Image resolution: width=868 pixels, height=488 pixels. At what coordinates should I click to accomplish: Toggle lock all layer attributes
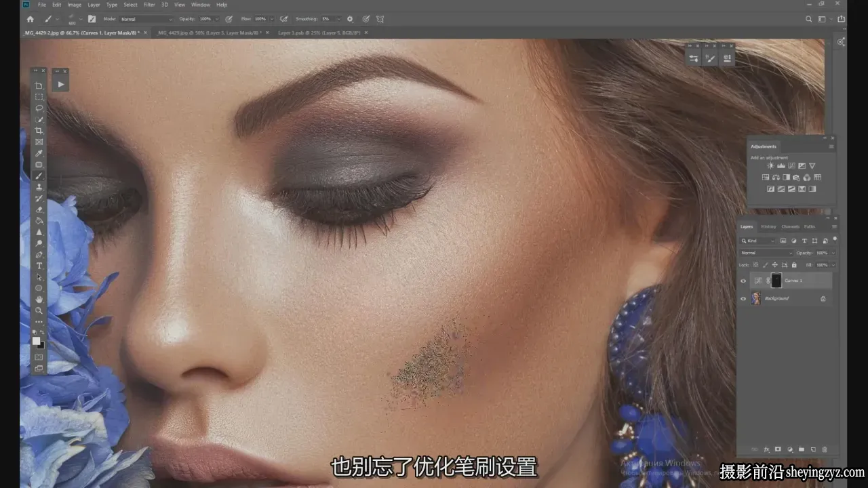[x=794, y=264]
